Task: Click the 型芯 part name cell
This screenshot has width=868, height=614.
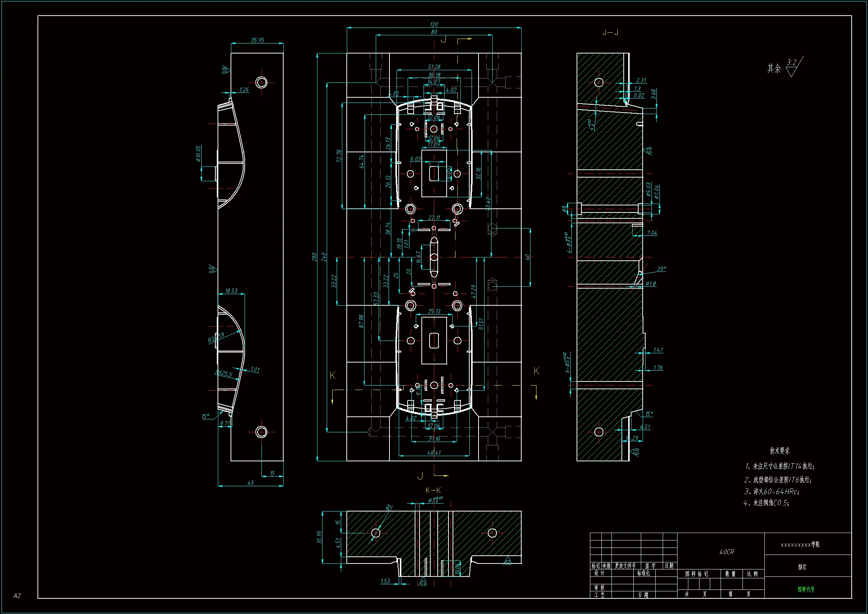Action: [802, 567]
